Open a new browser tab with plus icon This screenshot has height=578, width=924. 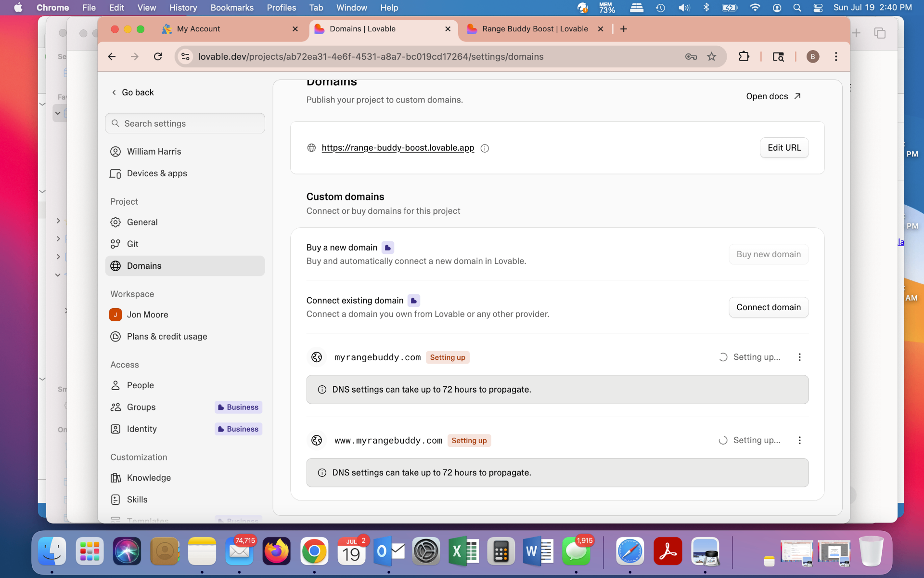tap(624, 29)
